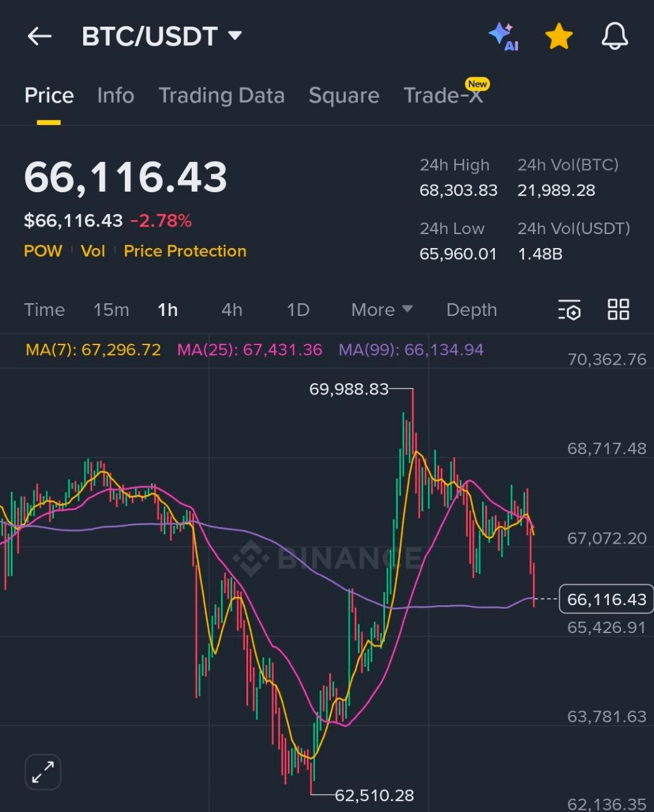
Task: Open the chart grid layout icon
Action: click(x=618, y=310)
